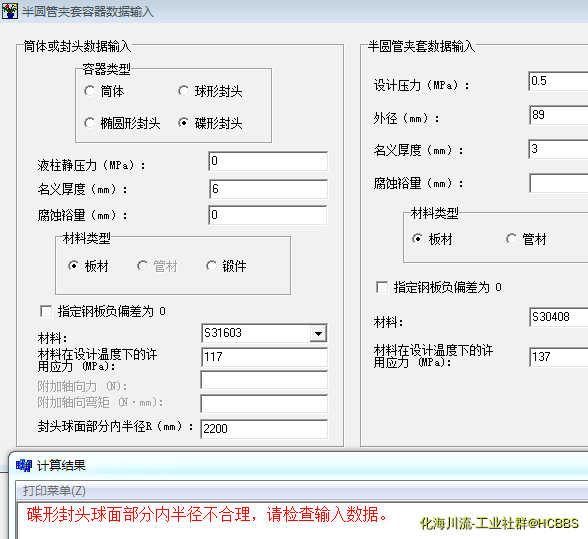Click the 计算结果 window icon
The image size is (588, 539).
point(24,465)
